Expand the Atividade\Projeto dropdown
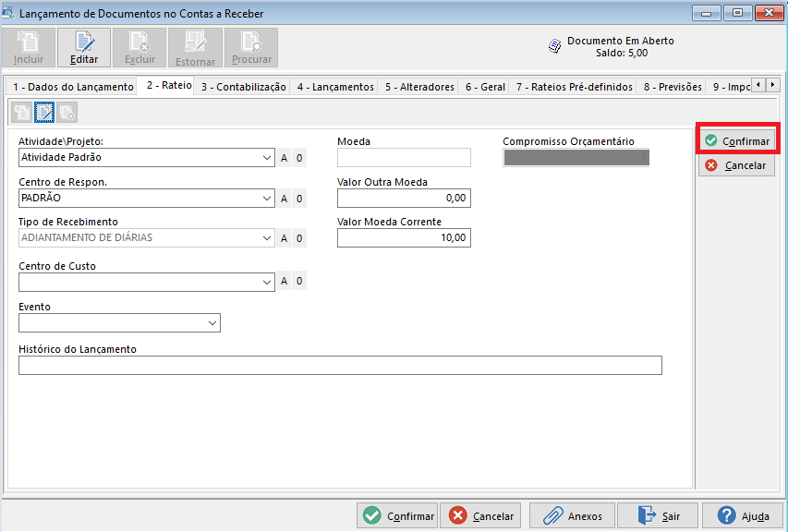This screenshot has width=788, height=532. click(x=266, y=158)
